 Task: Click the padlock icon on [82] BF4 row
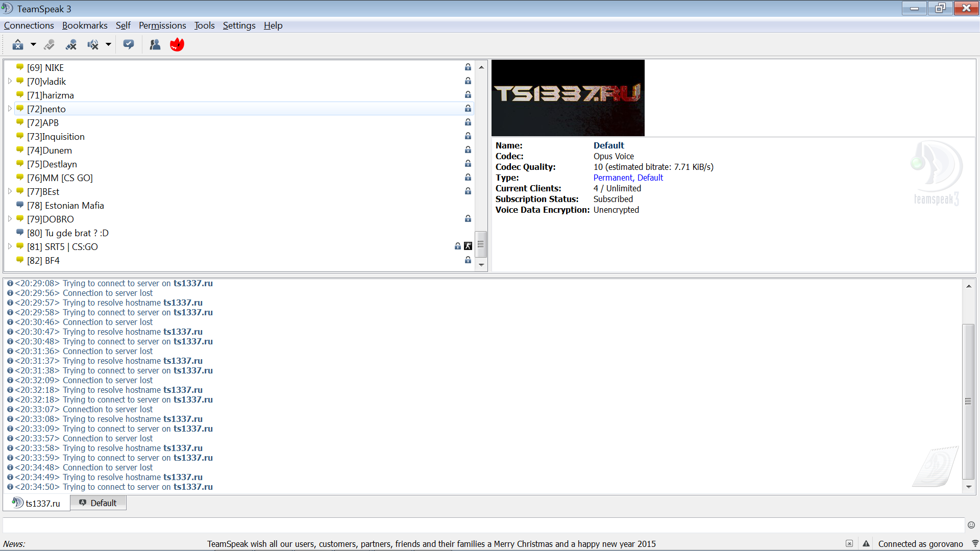click(x=468, y=260)
